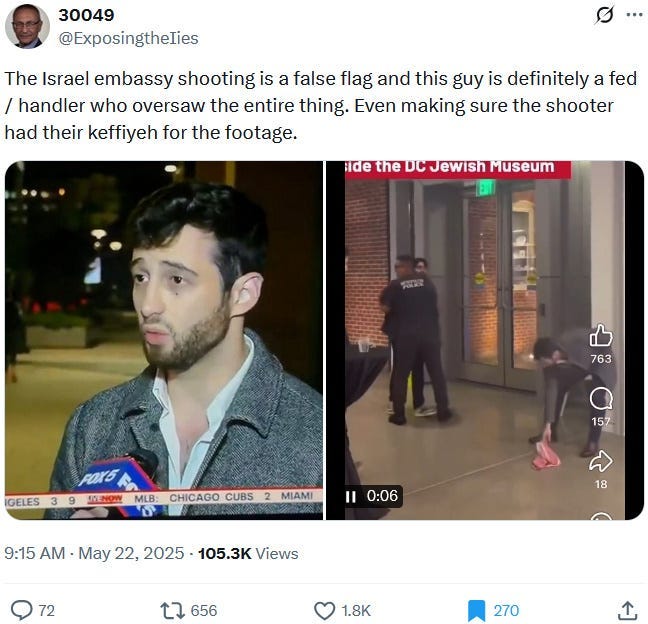
Task: Open the @ExposingtheIies handle link
Action: click(129, 38)
